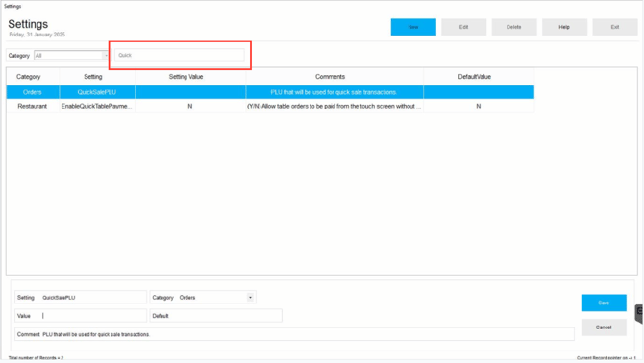This screenshot has height=363, width=644.
Task: Open Help from the top buttons
Action: point(564,27)
